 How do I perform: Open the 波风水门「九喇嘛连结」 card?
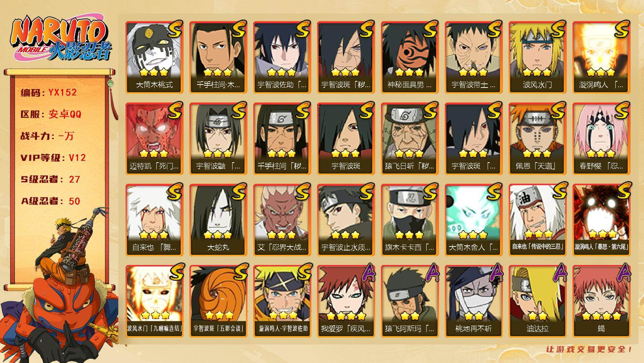point(154,301)
